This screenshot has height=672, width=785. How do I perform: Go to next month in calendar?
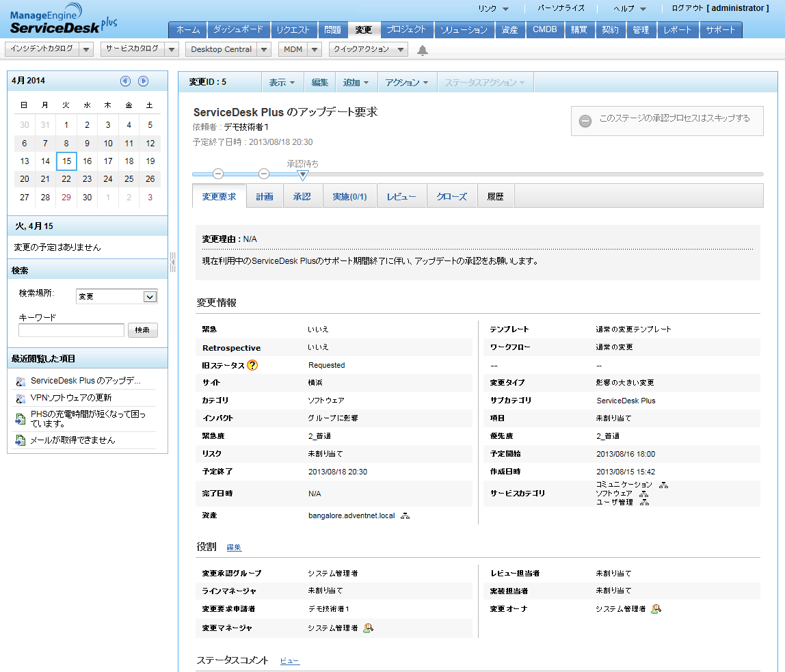pyautogui.click(x=144, y=81)
